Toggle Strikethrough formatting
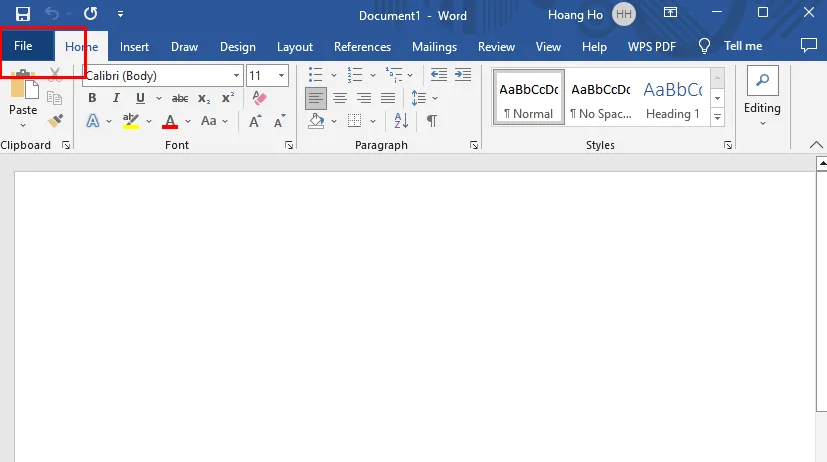The height and width of the screenshot is (462, 827). point(180,98)
